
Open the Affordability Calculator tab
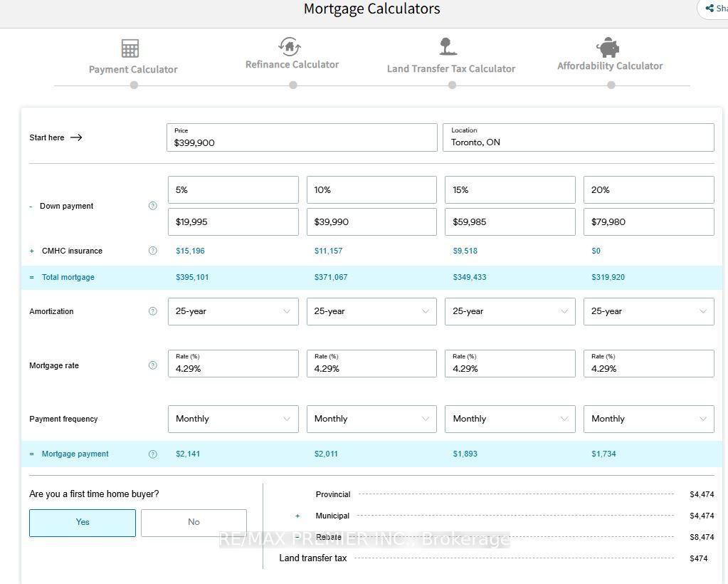(610, 66)
